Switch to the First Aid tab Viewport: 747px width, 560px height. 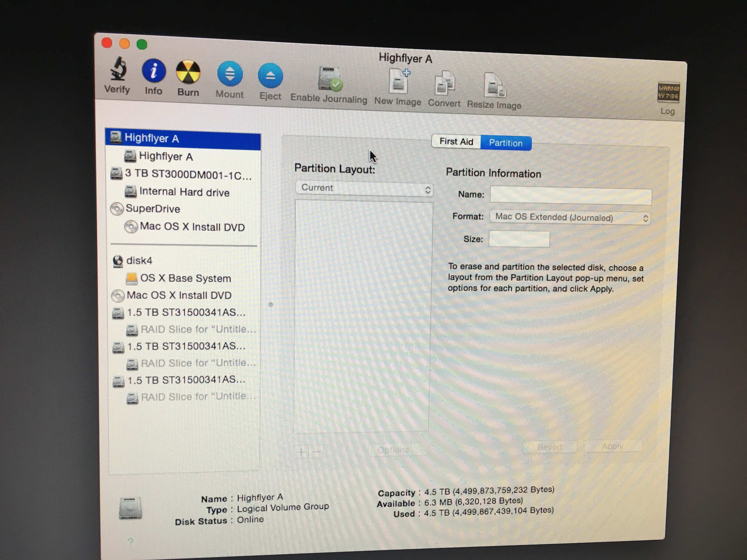[456, 142]
